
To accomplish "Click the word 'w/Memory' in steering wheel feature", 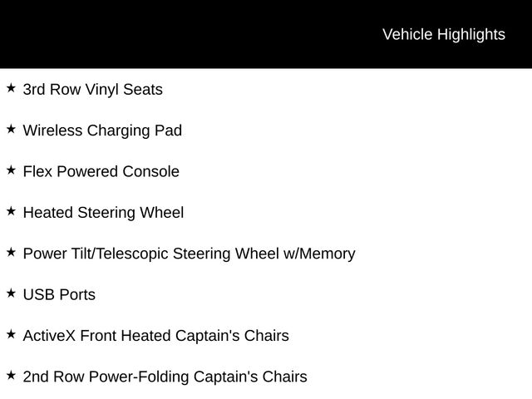I will coord(319,254).
